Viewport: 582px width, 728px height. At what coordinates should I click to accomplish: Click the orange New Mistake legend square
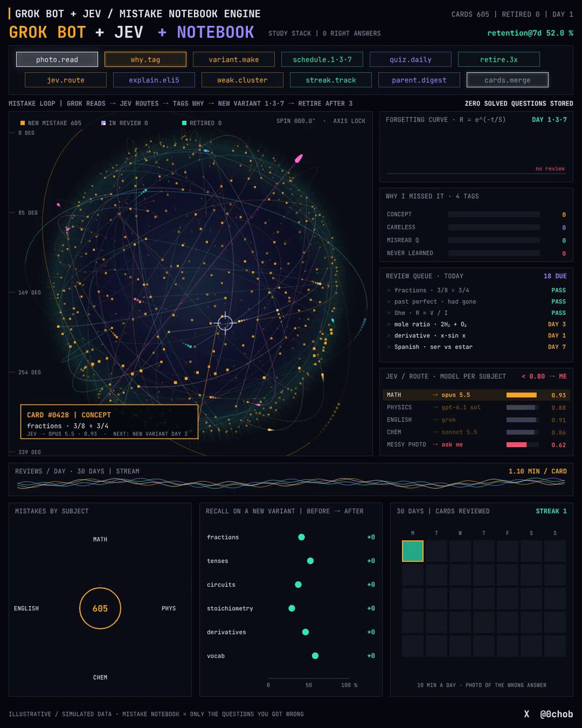22,123
